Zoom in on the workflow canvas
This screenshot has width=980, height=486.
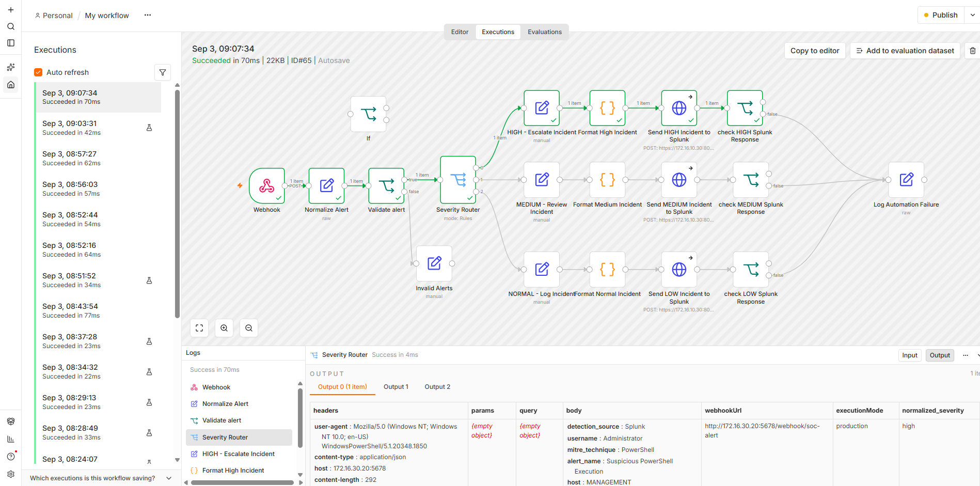tap(224, 328)
